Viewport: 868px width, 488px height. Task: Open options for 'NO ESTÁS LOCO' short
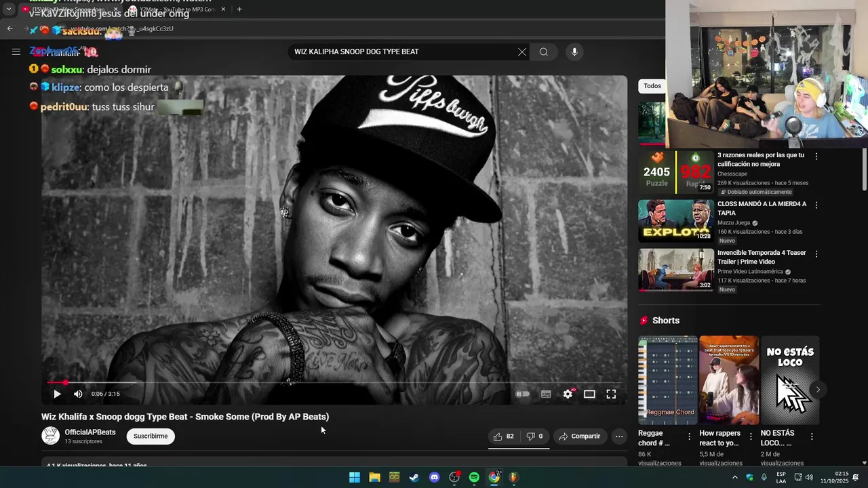pos(812,436)
